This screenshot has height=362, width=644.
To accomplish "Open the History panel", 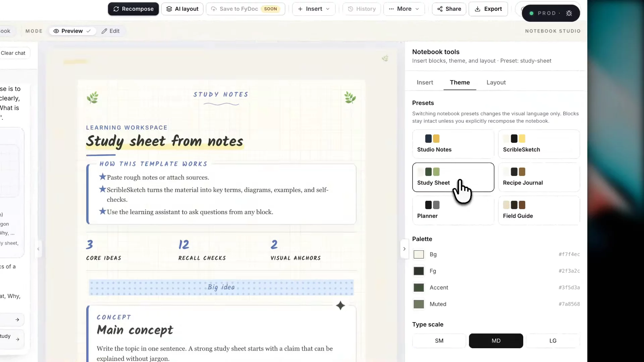I will pos(362,9).
